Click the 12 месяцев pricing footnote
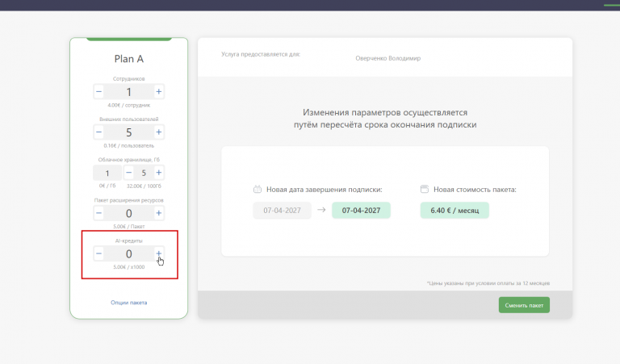The height and width of the screenshot is (364, 620). coord(488,283)
